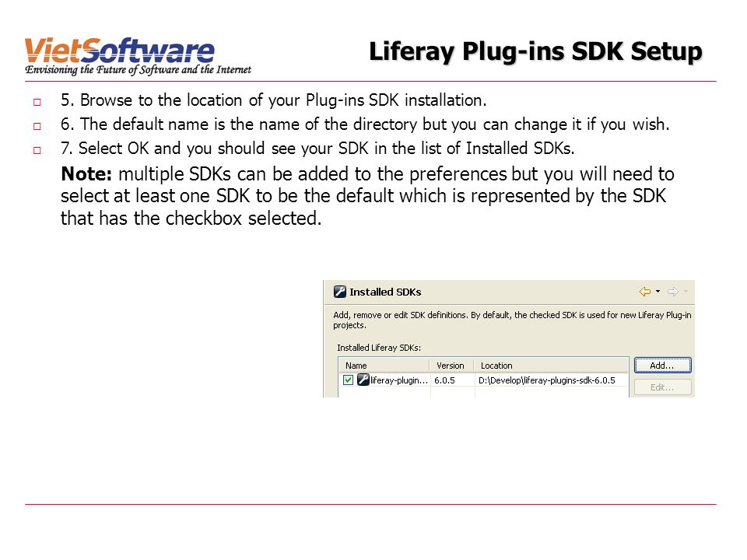Click the 'Liferay Plug-ins SDK Setup' slide title
747x560 pixels.
click(535, 51)
